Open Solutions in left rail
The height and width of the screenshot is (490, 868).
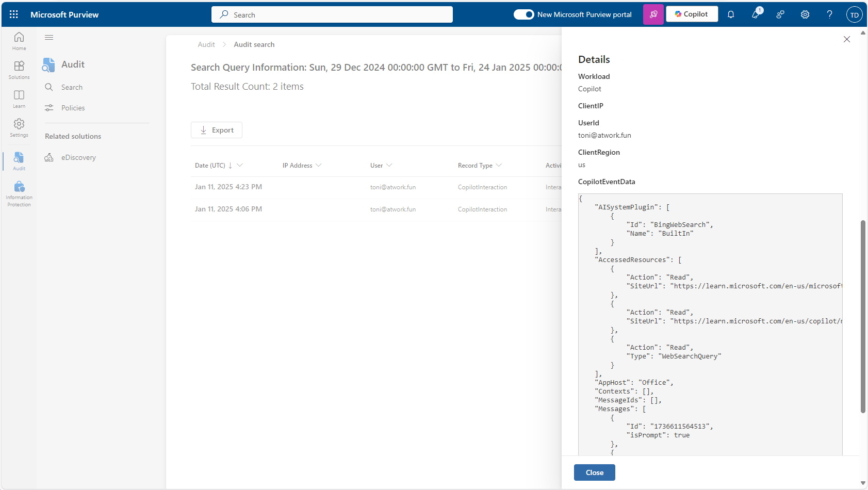[x=19, y=70]
